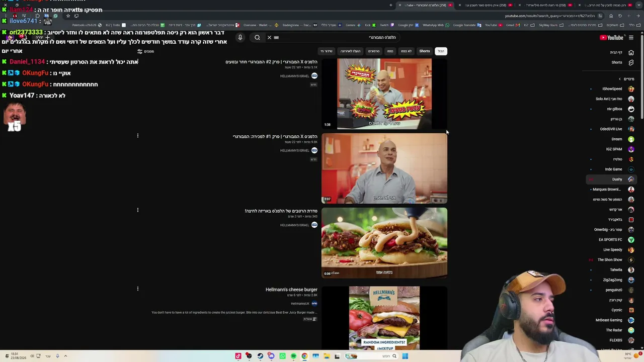Click the taskbar search box
Screen dimensions: 644x362
pos(371,356)
